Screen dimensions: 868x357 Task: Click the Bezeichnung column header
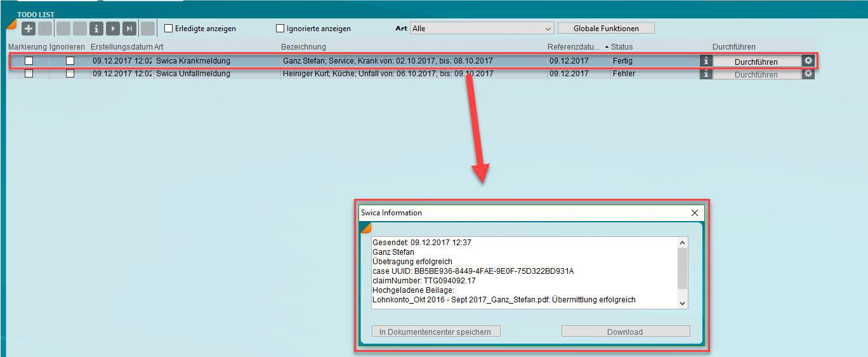[x=303, y=47]
